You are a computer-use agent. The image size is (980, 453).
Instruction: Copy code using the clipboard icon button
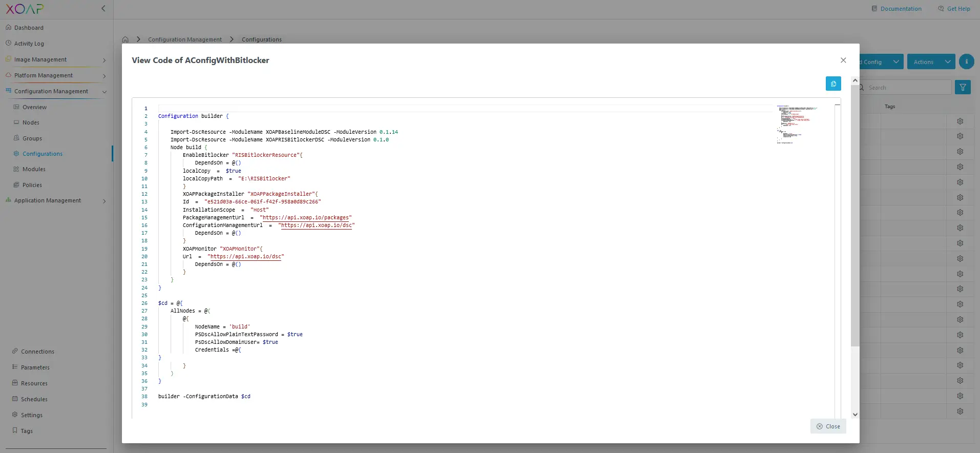pyautogui.click(x=833, y=84)
